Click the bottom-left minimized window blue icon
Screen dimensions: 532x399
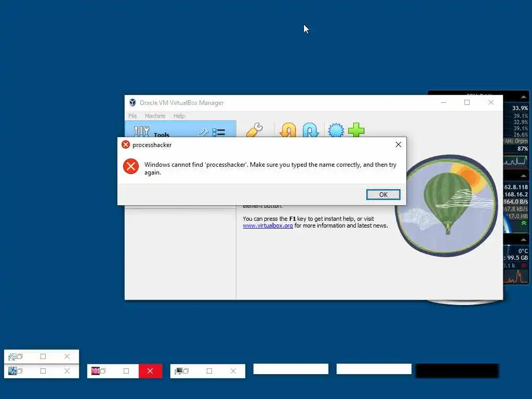(x=12, y=371)
